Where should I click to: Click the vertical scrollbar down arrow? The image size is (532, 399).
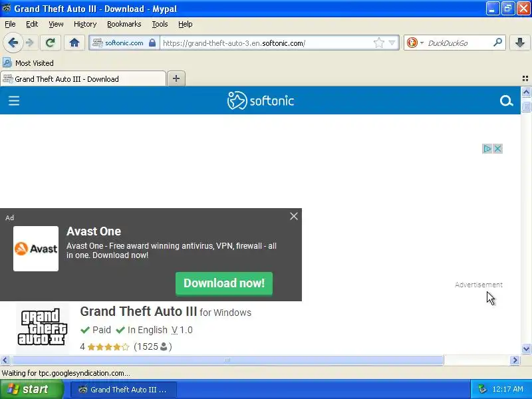point(526,348)
